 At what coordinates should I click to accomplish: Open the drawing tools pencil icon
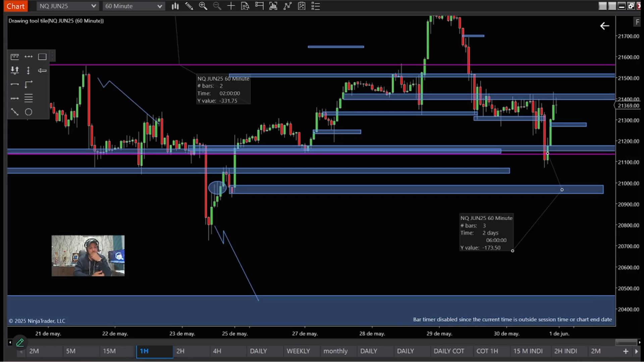[x=189, y=6]
